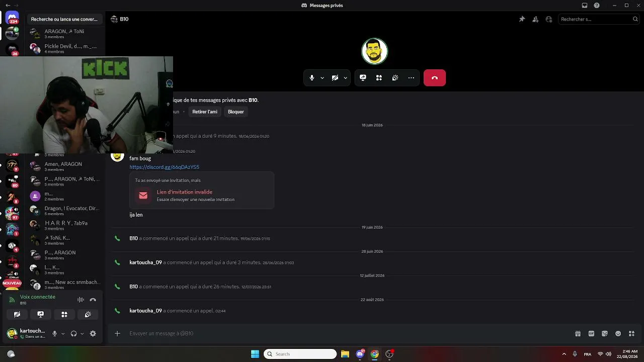The image size is (644, 362).
Task: Go back with the title bar arrow
Action: (8, 5)
